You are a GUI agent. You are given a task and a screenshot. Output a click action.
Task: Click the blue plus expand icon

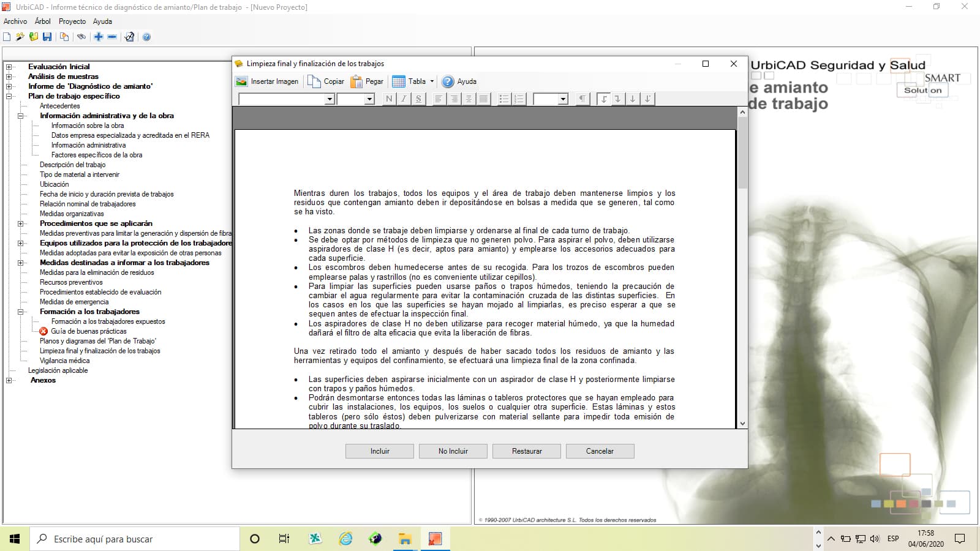point(99,37)
